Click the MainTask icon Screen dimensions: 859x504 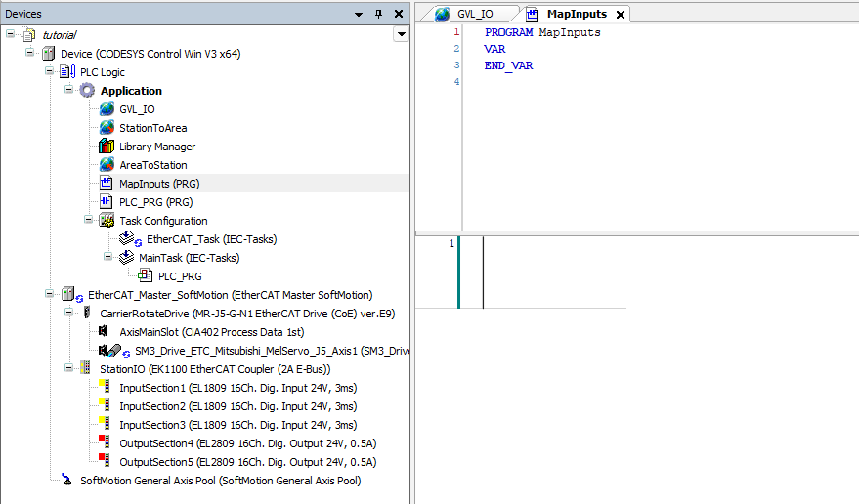click(126, 257)
